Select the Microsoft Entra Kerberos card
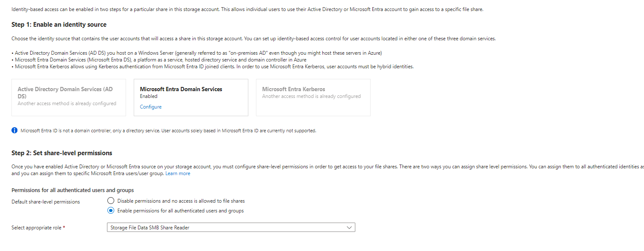Image resolution: width=644 pixels, height=251 pixels. [x=313, y=98]
